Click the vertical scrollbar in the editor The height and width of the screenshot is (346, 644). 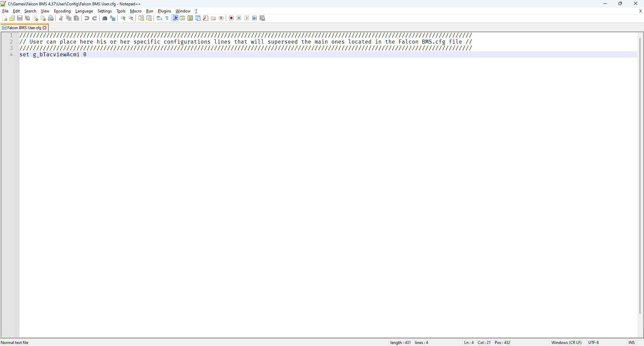coord(640,176)
